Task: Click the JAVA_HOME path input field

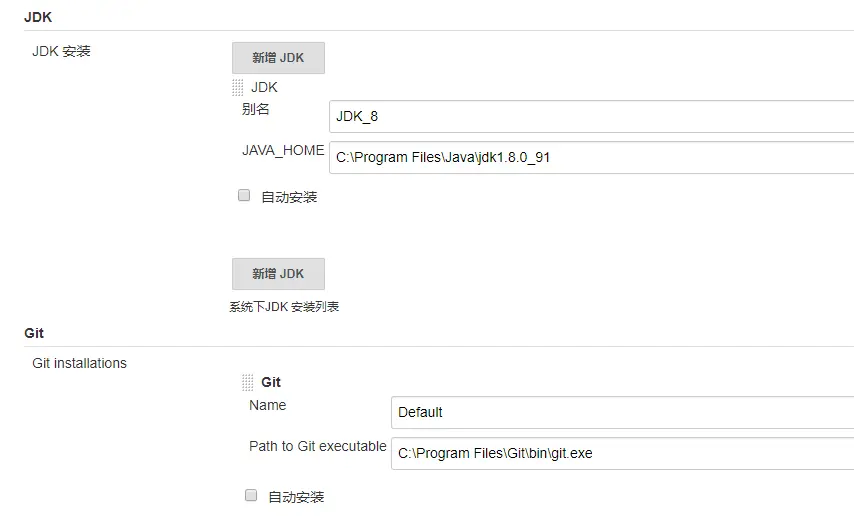Action: pos(590,157)
